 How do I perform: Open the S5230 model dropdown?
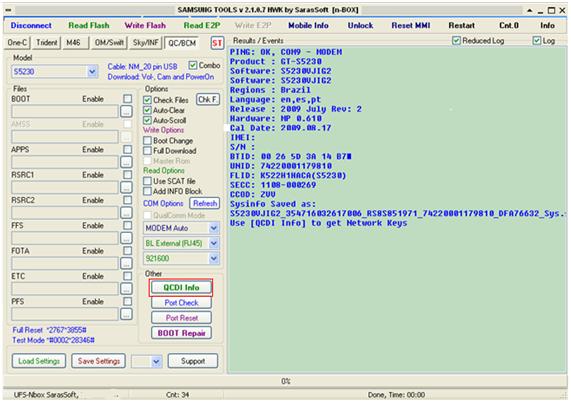pos(92,71)
